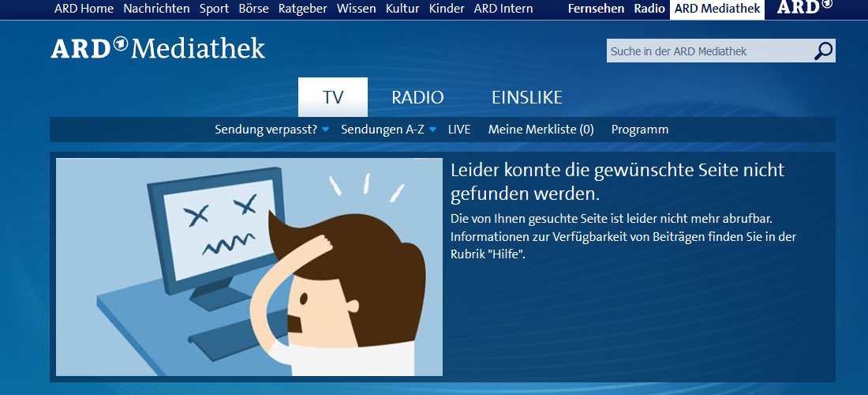868x395 pixels.
Task: Open the EINSLIKE tab
Action: pos(526,98)
